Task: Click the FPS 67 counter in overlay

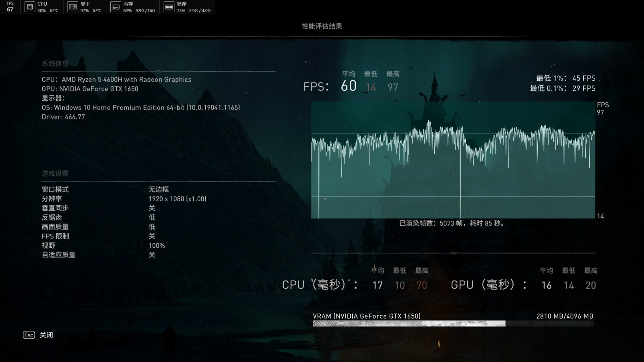Action: [10, 7]
